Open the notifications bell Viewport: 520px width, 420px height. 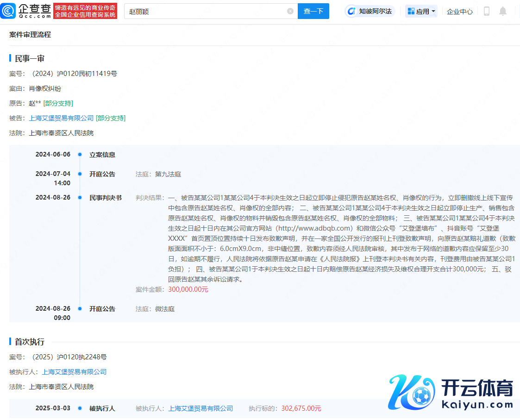[503, 11]
